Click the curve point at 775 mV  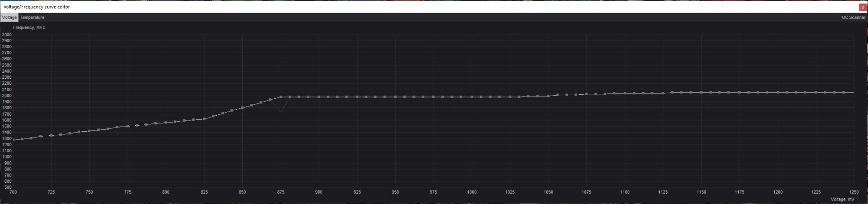(x=128, y=126)
